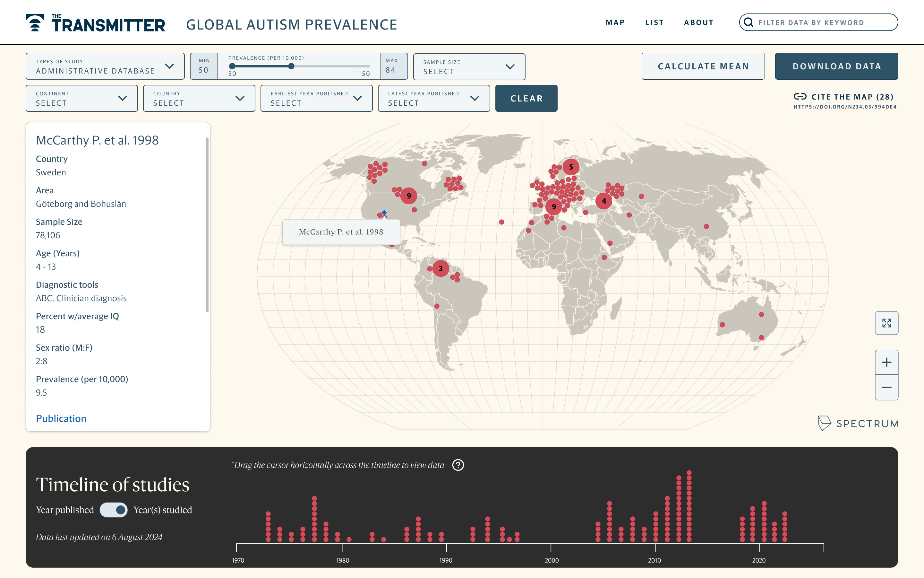Switch to the List view
The width and height of the screenshot is (924, 578).
654,22
